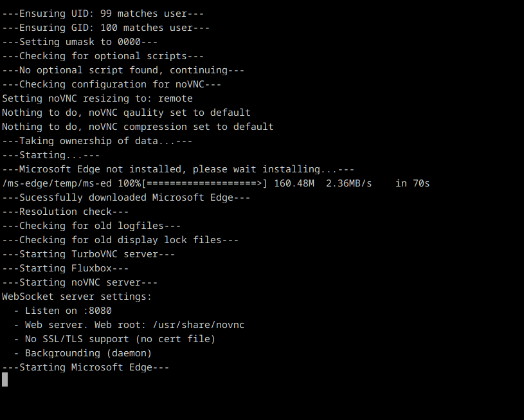Select 'Checking configuration for noVNC' line

112,84
